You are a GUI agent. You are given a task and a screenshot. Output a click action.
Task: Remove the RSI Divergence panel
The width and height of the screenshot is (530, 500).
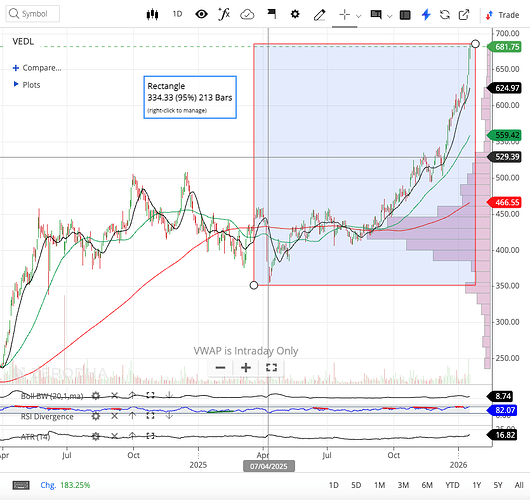tap(115, 416)
